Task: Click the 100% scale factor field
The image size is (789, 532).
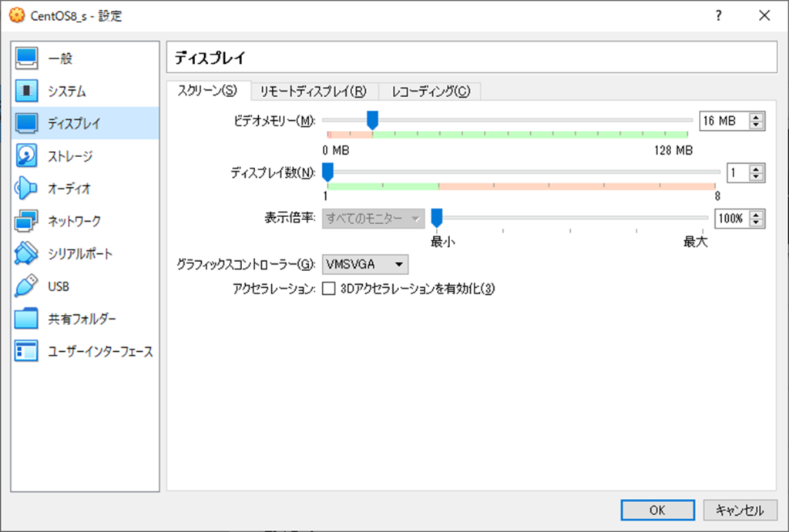Action: tap(732, 219)
